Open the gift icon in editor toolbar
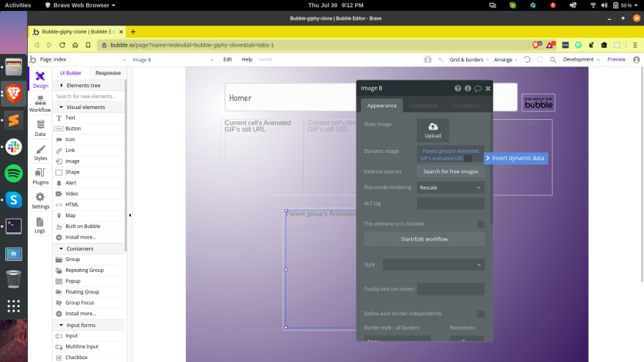Image resolution: width=644 pixels, height=362 pixels. coord(427,59)
